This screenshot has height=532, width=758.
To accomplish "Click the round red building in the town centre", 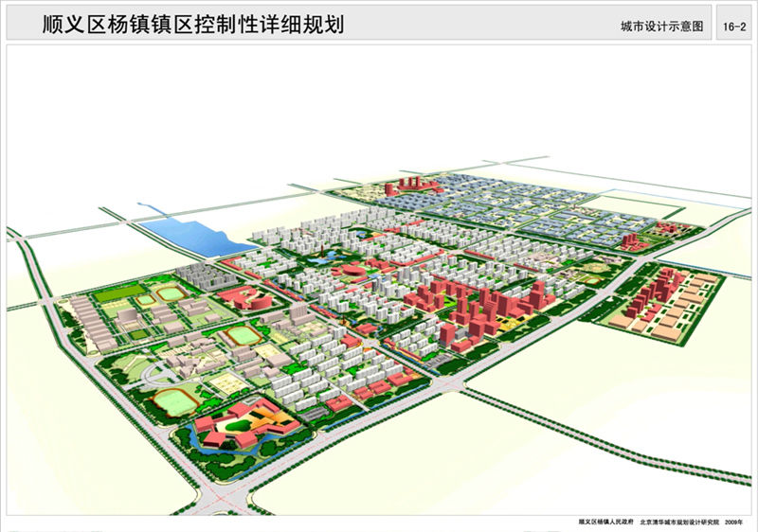I will pyautogui.click(x=352, y=273).
